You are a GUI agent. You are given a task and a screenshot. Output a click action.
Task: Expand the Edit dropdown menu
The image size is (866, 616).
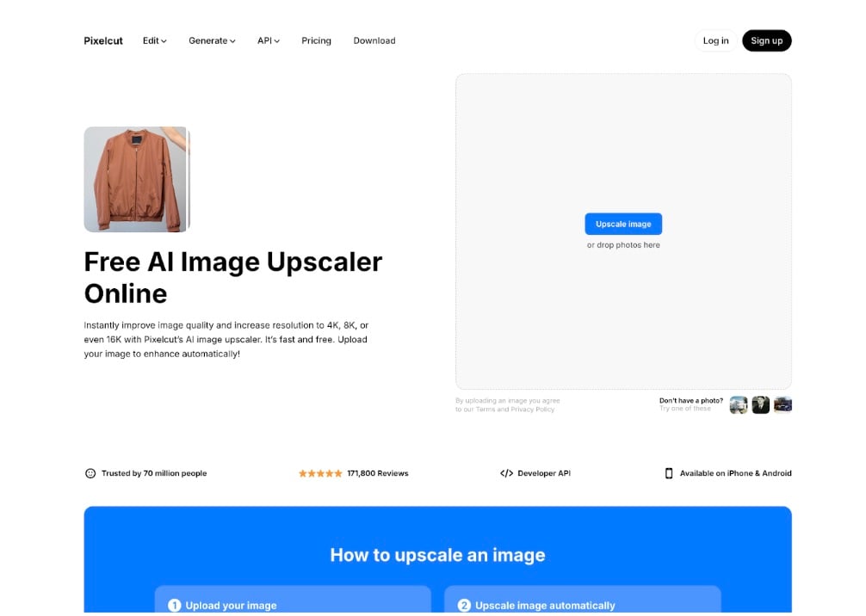pos(155,40)
